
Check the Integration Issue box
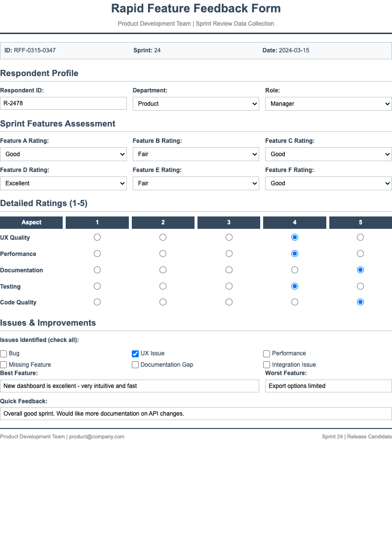click(x=267, y=364)
